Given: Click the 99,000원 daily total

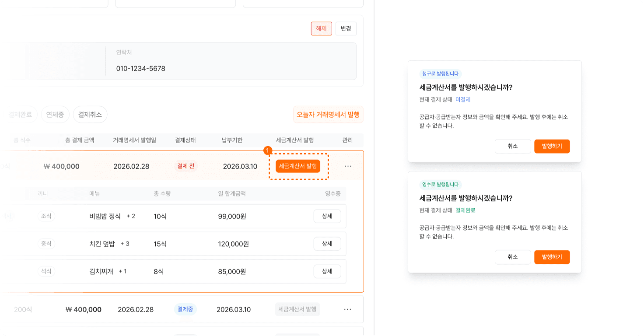Looking at the screenshot, I should click(x=232, y=216).
